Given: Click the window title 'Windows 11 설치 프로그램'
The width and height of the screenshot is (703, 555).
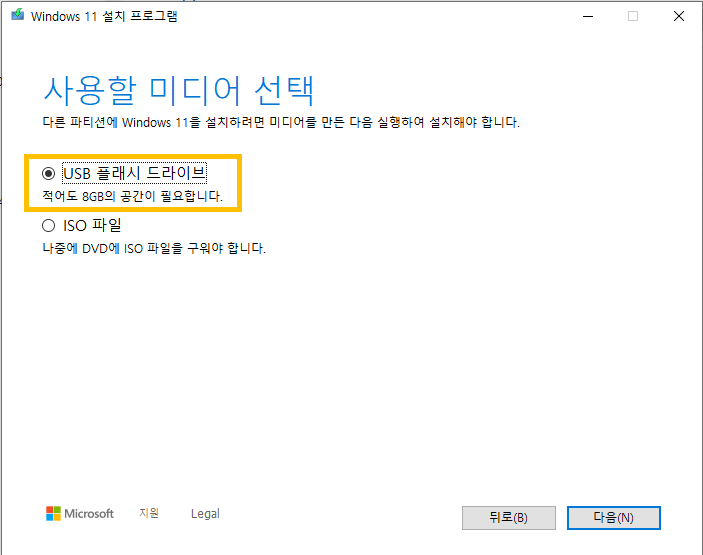Looking at the screenshot, I should point(104,16).
